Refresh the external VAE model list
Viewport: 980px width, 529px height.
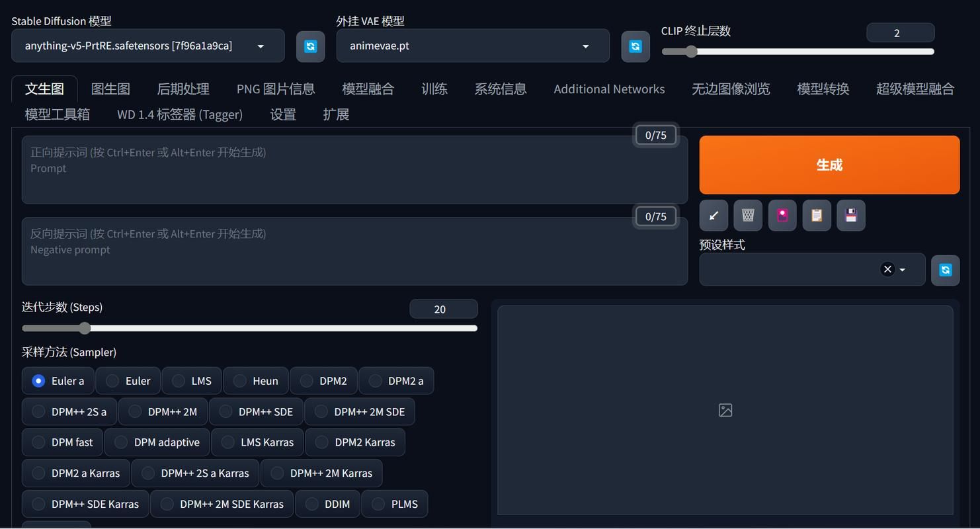coord(635,46)
